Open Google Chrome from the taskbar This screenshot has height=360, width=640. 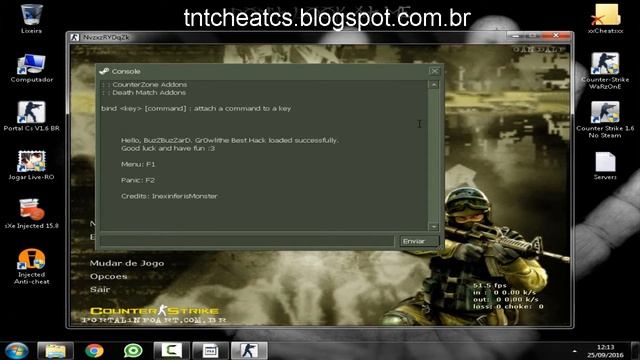pos(94,351)
